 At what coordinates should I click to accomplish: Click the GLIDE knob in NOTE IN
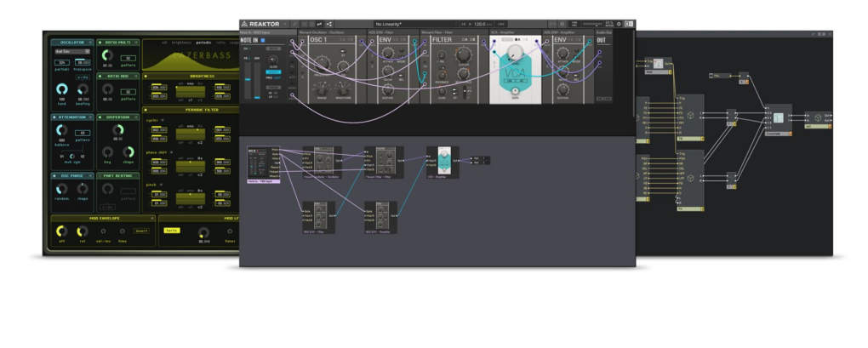pos(273,60)
